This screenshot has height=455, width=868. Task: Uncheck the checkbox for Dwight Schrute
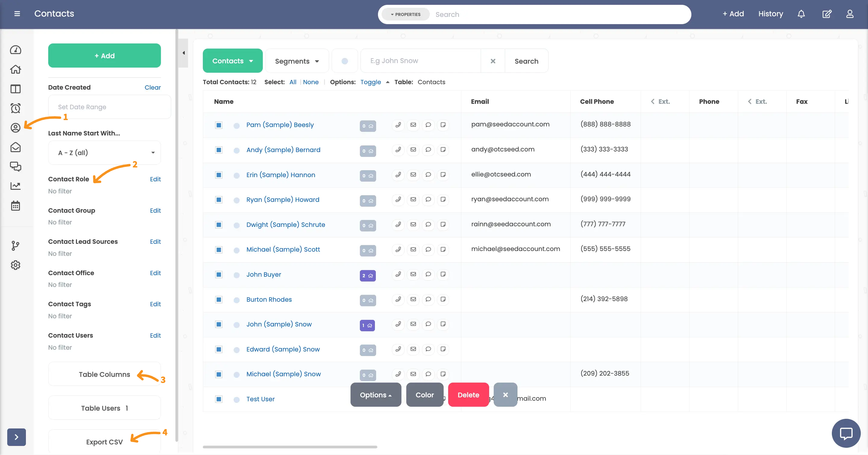coord(219,224)
